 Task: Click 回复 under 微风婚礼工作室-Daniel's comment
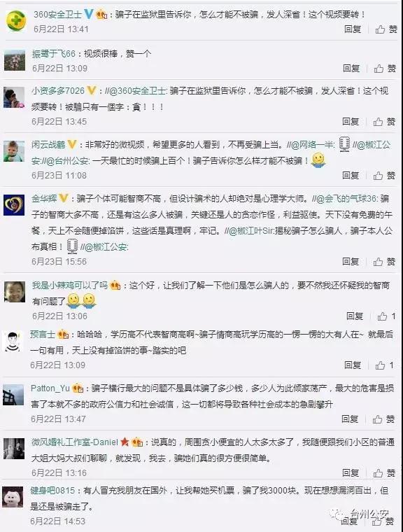351,473
